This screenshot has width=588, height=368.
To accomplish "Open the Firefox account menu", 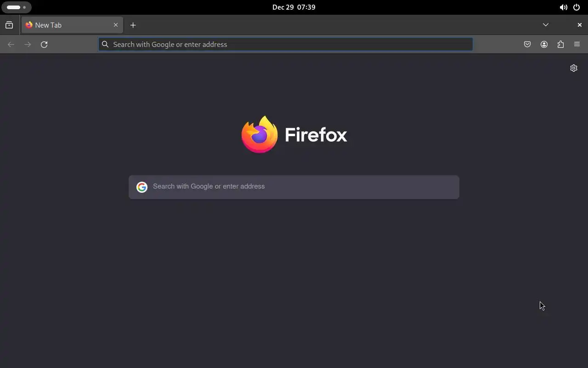I will point(544,44).
